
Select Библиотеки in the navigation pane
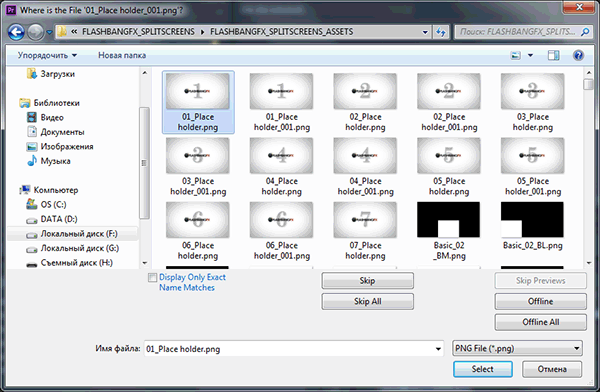point(49,103)
